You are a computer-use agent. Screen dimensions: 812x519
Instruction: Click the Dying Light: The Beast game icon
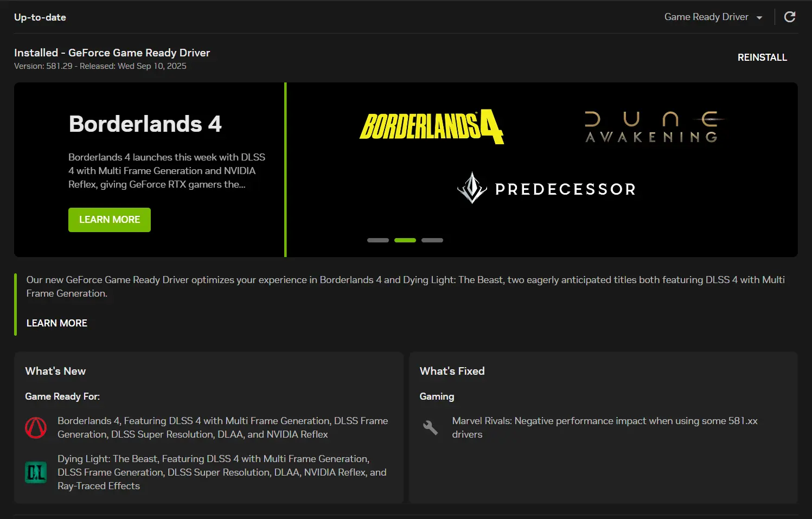coord(36,472)
